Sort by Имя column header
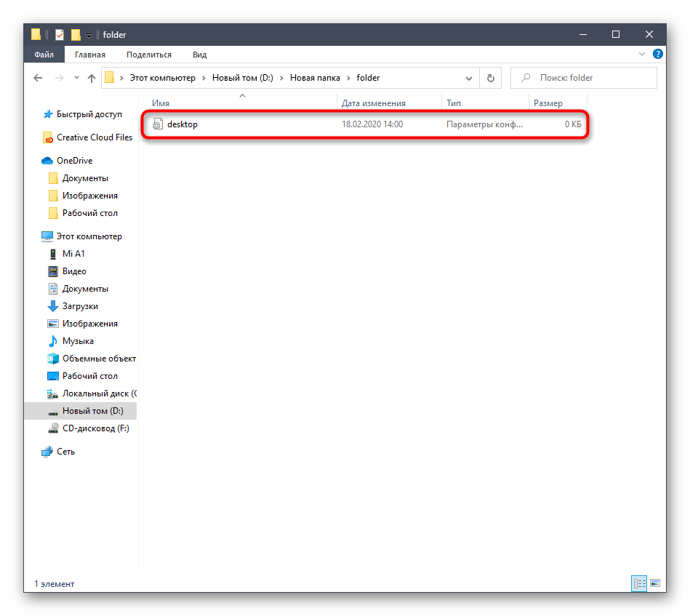The image size is (690, 616). click(161, 103)
